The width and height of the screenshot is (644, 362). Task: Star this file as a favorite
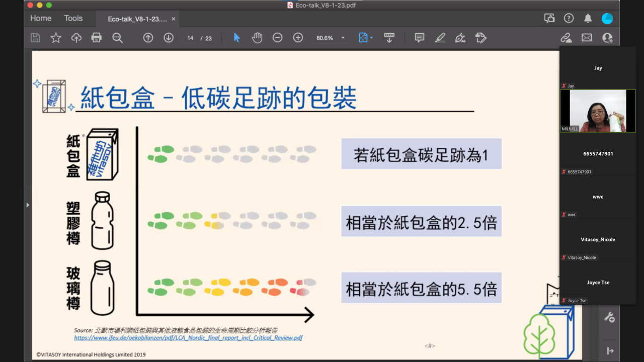coord(56,38)
